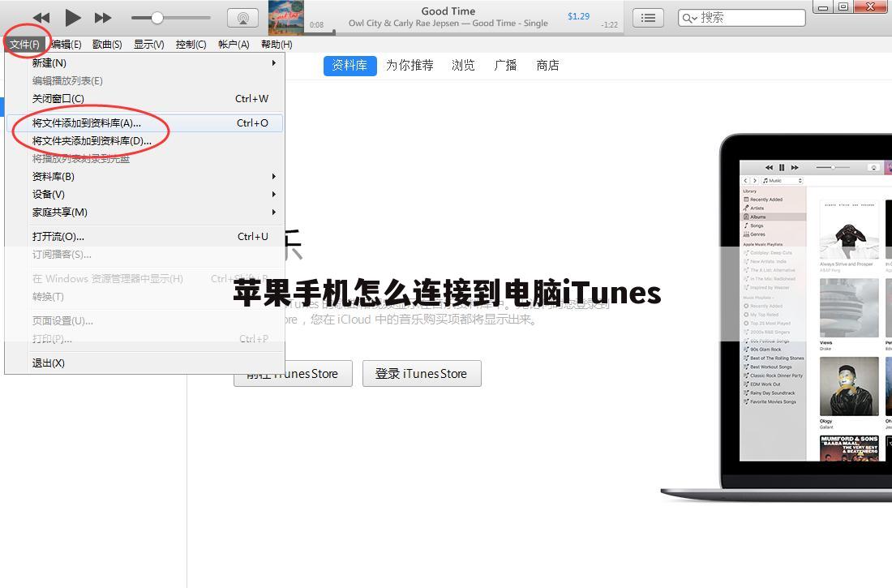This screenshot has height=588, width=892.
Task: Open the 显示(V) menu
Action: tap(149, 45)
